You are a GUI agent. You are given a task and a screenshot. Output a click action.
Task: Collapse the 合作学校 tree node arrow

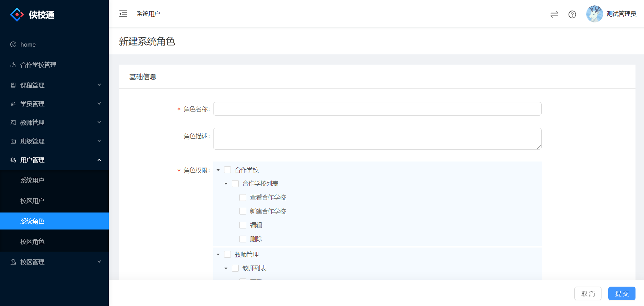(218, 170)
